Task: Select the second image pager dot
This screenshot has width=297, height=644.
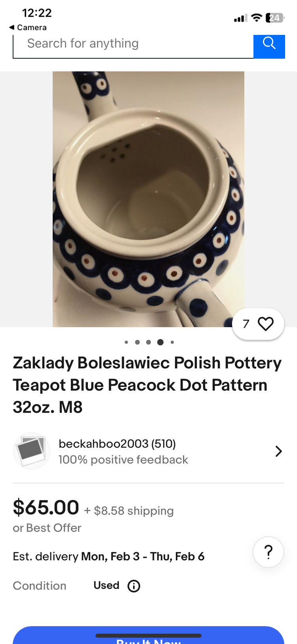Action: 137,342
